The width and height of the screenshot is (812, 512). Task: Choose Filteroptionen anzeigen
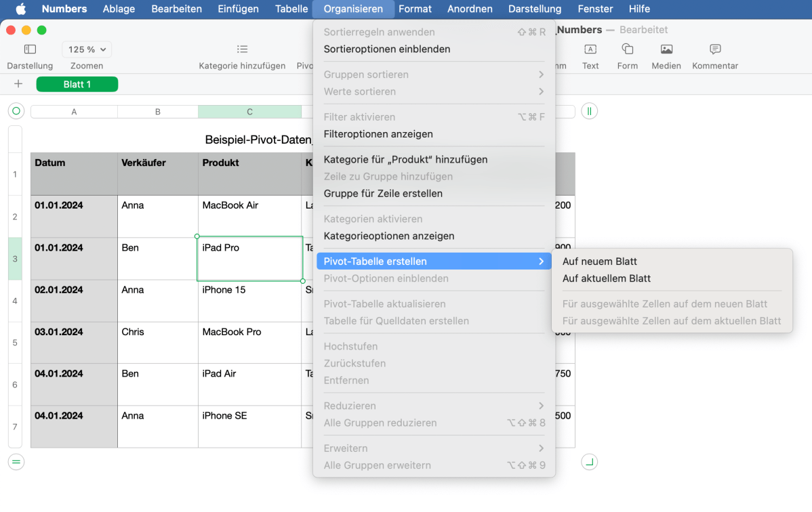pos(434,134)
